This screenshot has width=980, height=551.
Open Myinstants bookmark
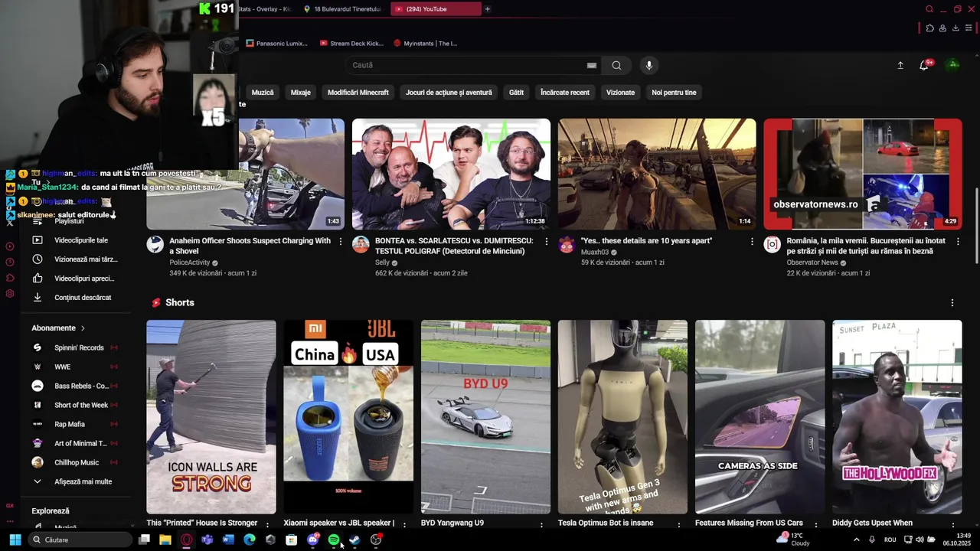point(425,44)
